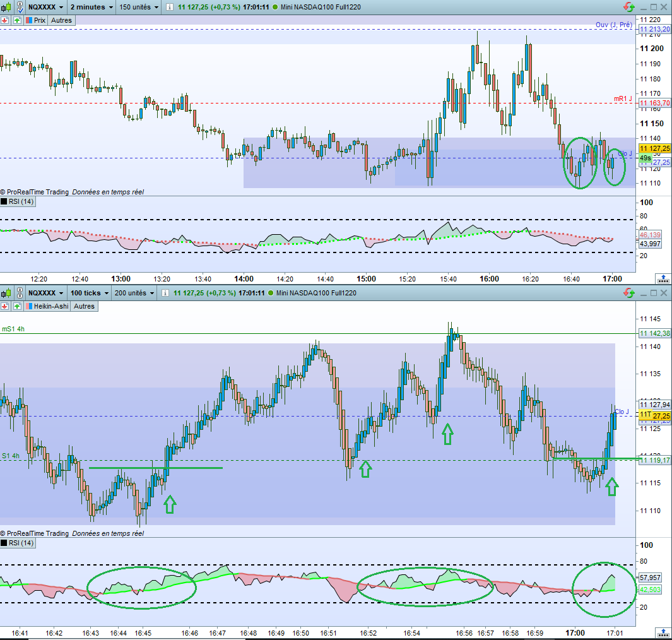This screenshot has width=672, height=640.
Task: Open the NQXXXX instrument dropdown in the 2 minutes chart
Action: (x=45, y=7)
